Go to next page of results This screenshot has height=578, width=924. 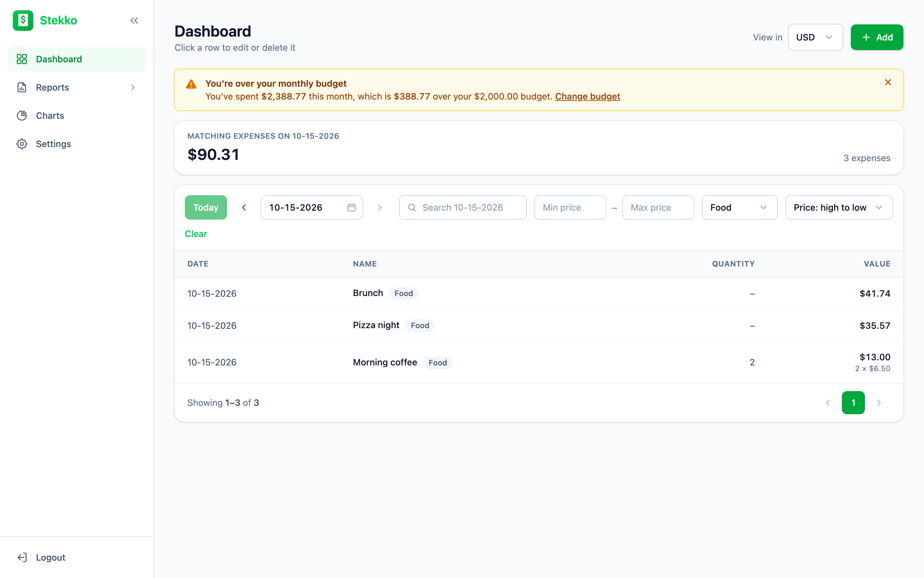pos(879,403)
